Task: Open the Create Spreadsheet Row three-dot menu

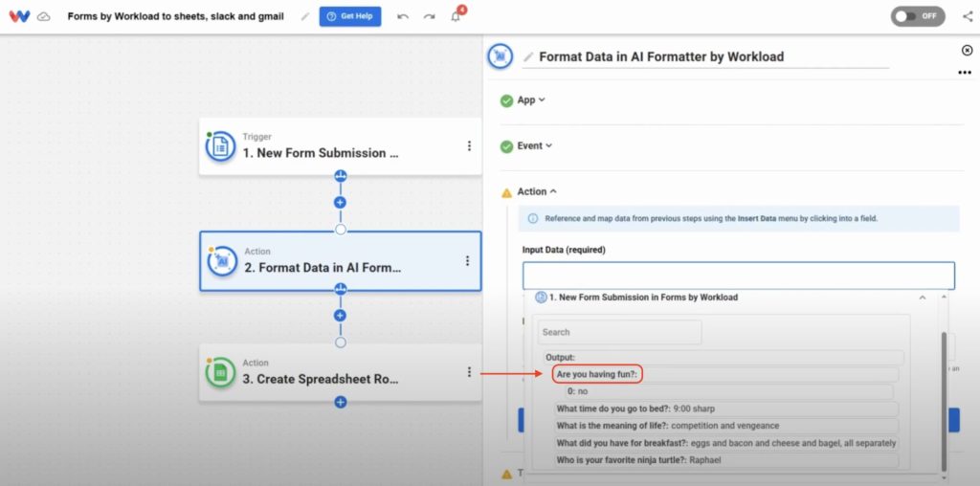Action: [x=469, y=372]
